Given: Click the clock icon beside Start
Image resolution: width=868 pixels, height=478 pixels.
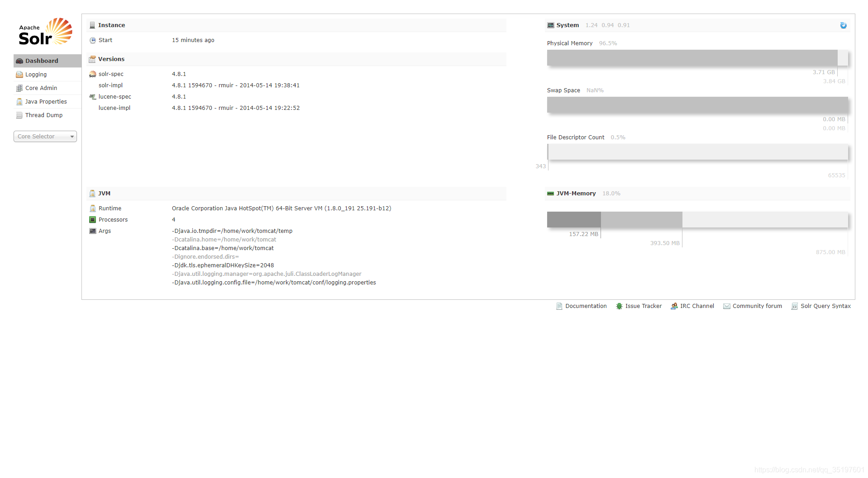Looking at the screenshot, I should tap(93, 40).
